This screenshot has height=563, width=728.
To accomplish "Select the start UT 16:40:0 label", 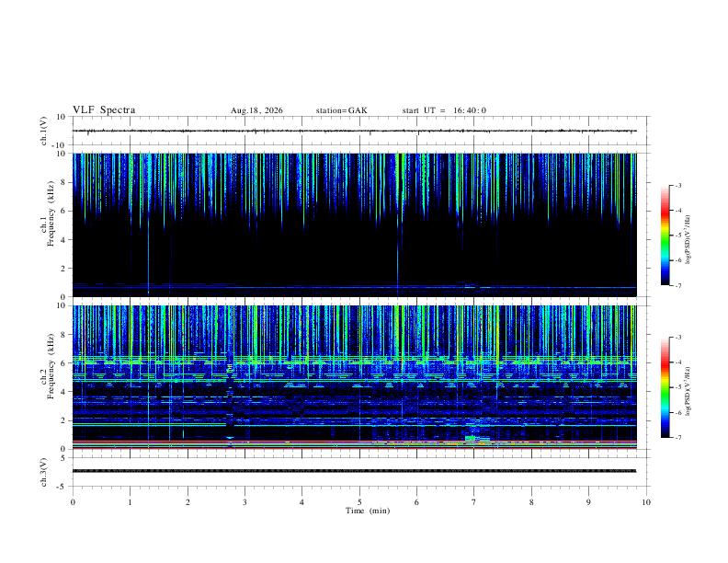I will click(444, 110).
